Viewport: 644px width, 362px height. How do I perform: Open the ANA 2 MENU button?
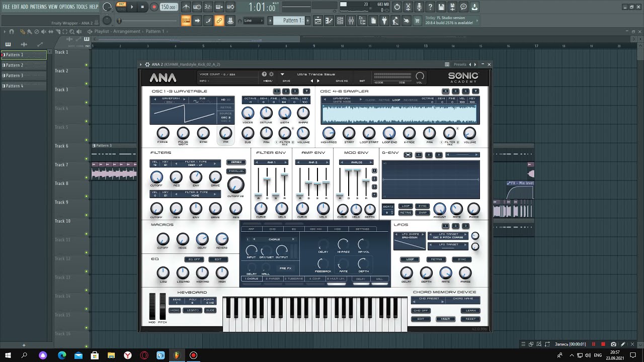coord(268,81)
